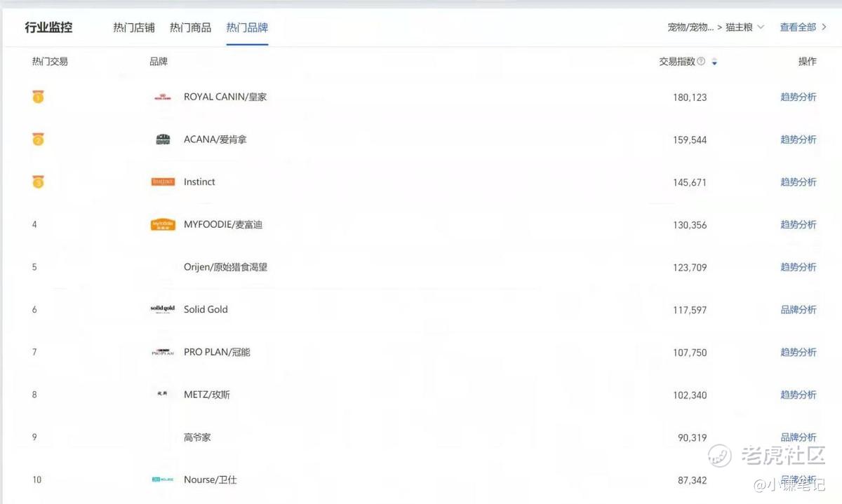842x504 pixels.
Task: Click the index value 87,342
Action: pyautogui.click(x=693, y=480)
